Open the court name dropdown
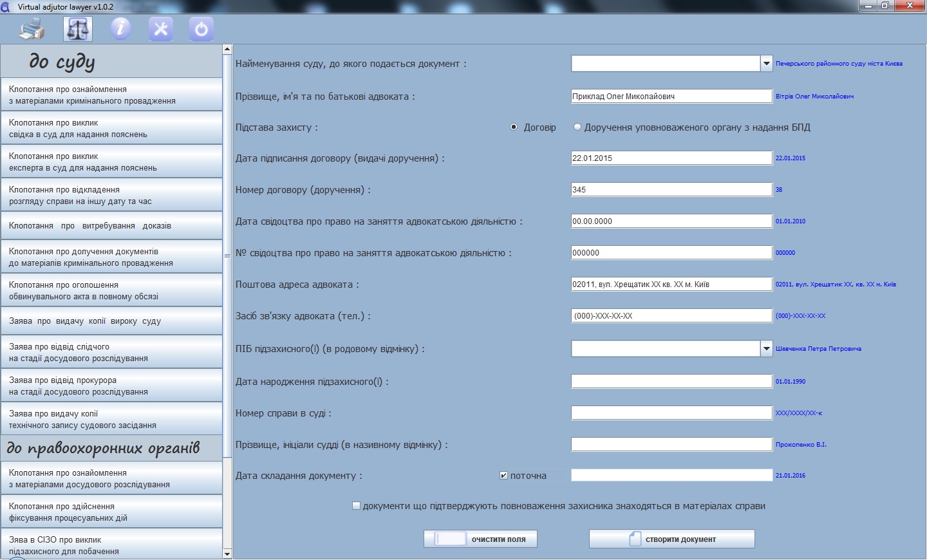The height and width of the screenshot is (560, 927). point(766,63)
